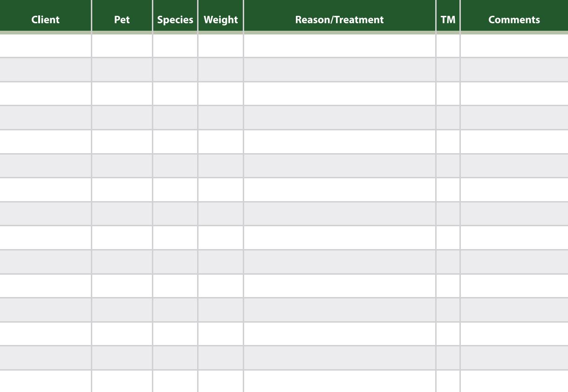Select third row Pet cell
Screen dimensions: 568x392
click(122, 94)
